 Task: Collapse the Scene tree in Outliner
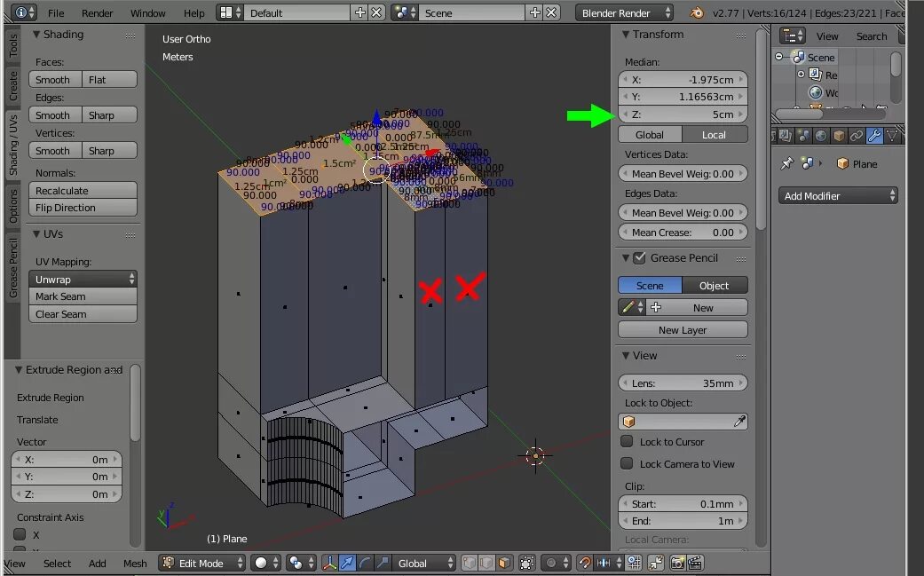[x=779, y=57]
